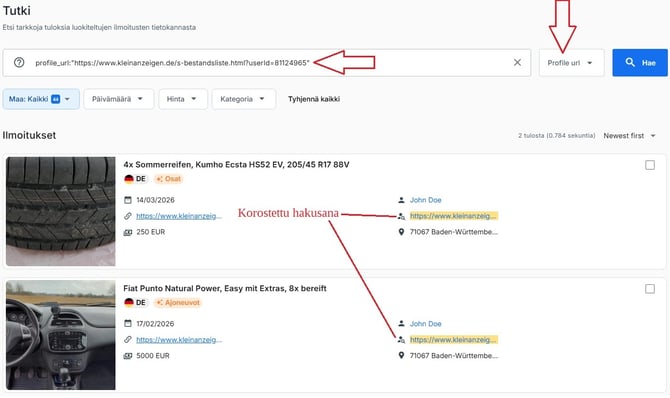Click 71067 Baden-Württemberg location in Sommerreifen card
670x398 pixels.
coord(454,232)
